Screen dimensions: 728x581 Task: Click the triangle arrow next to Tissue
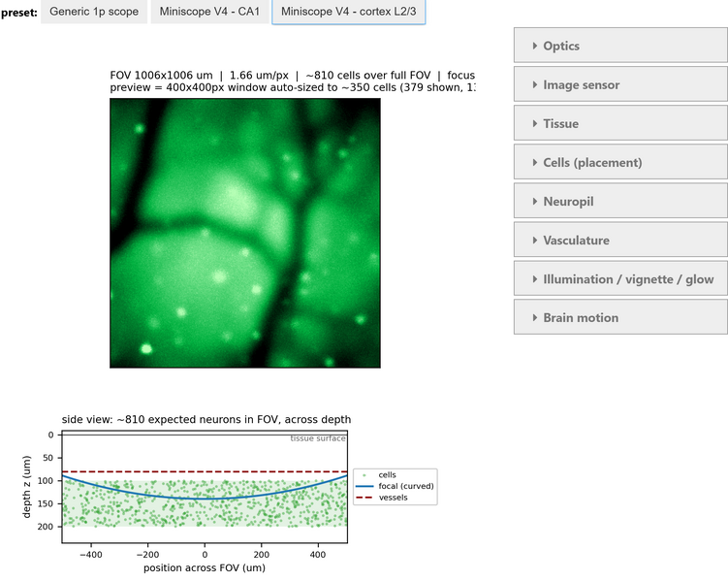(535, 123)
